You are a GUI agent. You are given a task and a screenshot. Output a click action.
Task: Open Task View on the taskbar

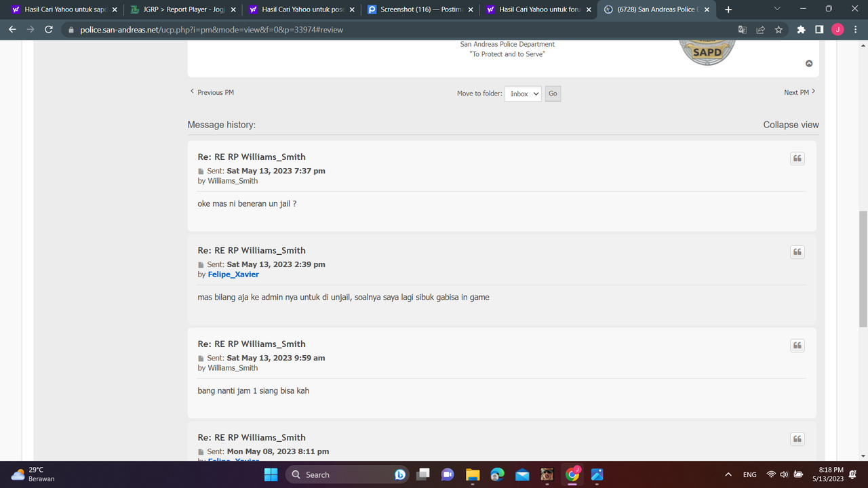(424, 474)
